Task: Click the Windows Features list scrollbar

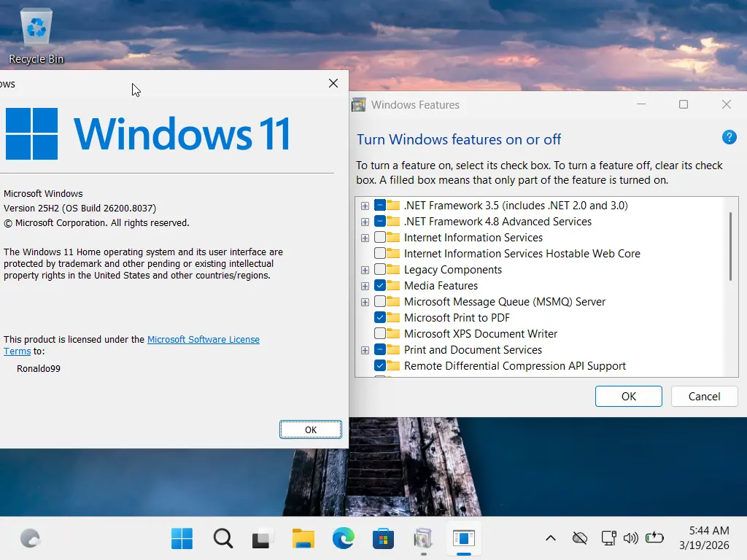Action: 730,246
